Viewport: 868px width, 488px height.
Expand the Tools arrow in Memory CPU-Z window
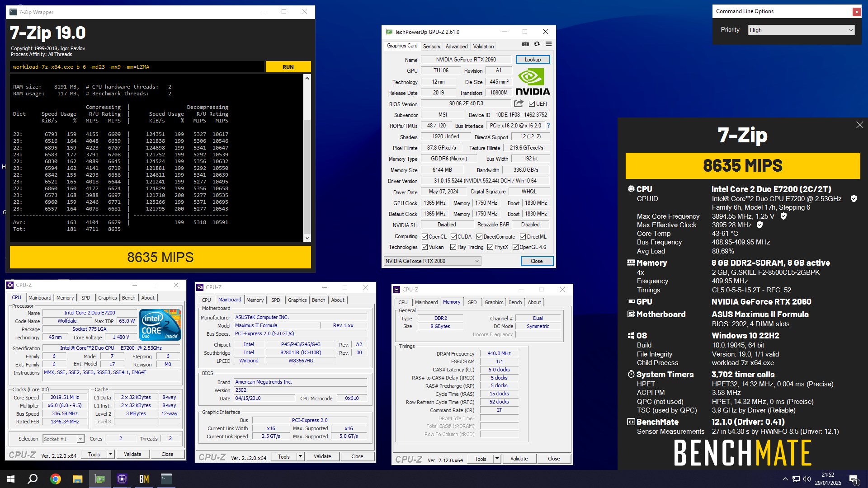497,459
